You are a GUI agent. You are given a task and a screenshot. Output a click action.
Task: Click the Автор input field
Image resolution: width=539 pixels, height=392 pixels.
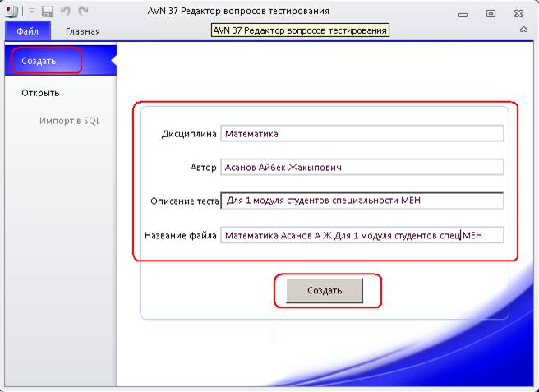pos(362,167)
